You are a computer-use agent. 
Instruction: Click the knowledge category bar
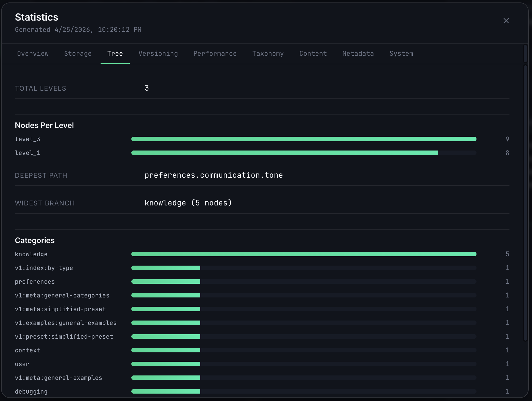(x=304, y=254)
